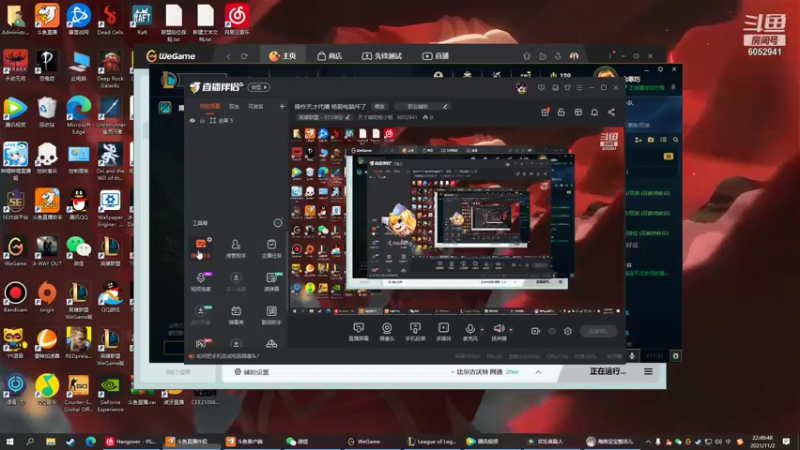Add a camera source

387,332
